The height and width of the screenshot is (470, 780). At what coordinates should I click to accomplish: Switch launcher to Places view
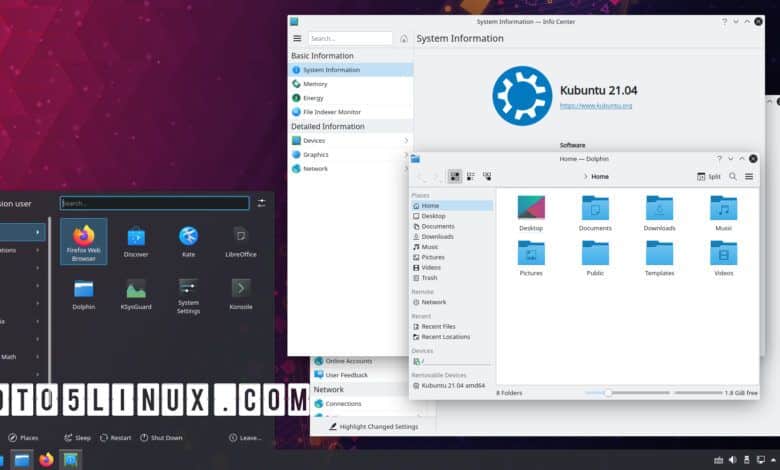pyautogui.click(x=23, y=438)
